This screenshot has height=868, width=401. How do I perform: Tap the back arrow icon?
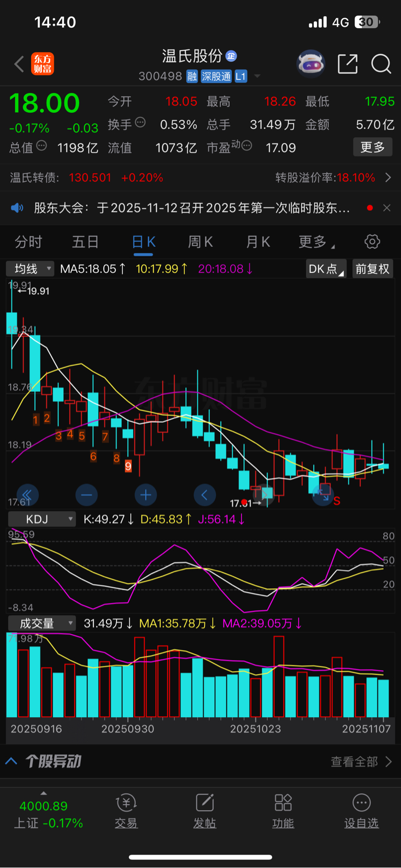pos(19,64)
